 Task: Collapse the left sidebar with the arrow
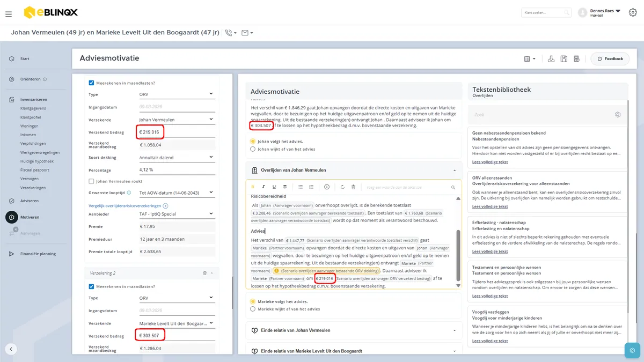[11, 349]
